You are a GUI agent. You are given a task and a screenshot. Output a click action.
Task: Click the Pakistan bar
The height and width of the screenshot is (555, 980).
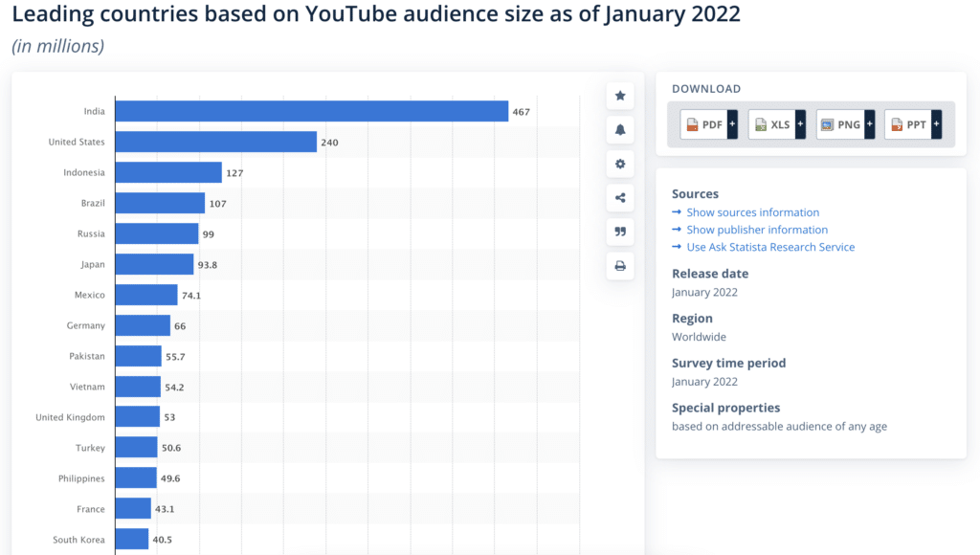(138, 356)
